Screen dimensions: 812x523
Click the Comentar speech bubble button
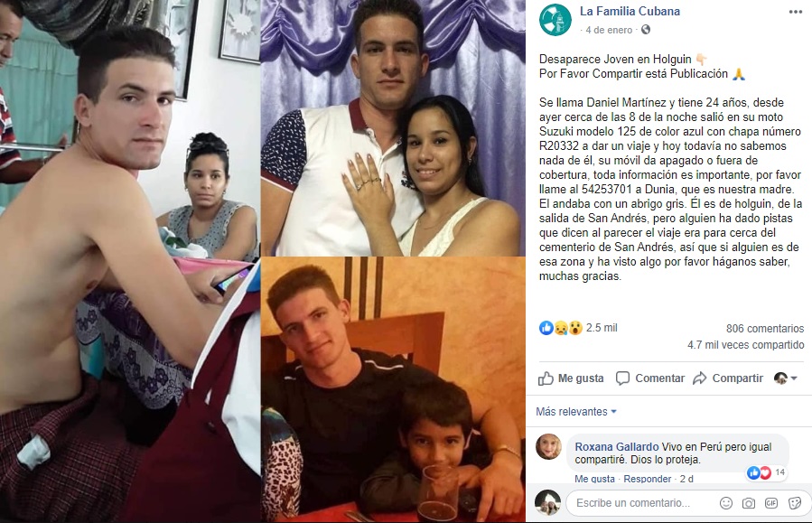[x=650, y=378]
